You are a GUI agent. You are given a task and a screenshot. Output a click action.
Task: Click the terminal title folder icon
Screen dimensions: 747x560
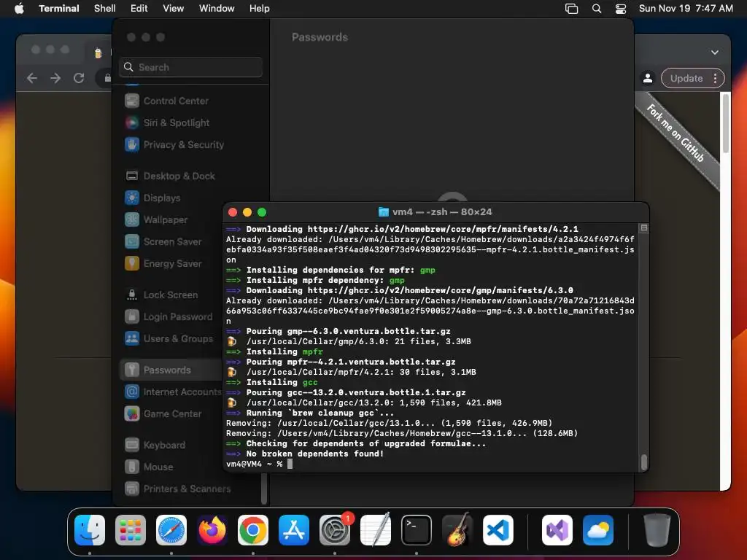point(383,212)
